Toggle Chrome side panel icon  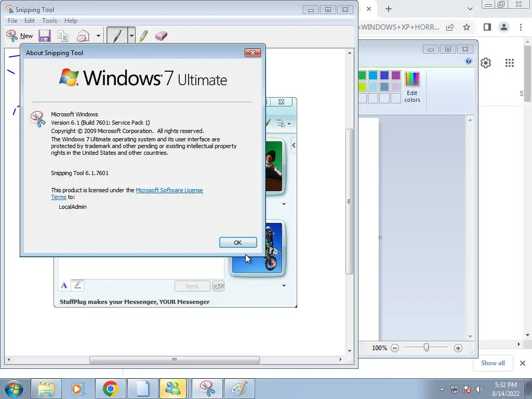coord(487,27)
